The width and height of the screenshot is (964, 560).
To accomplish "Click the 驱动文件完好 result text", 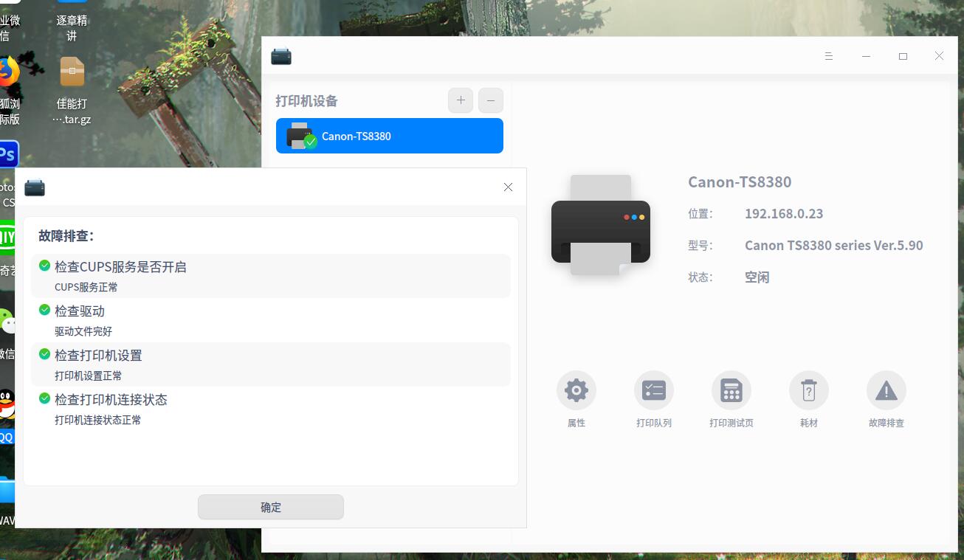I will (83, 331).
